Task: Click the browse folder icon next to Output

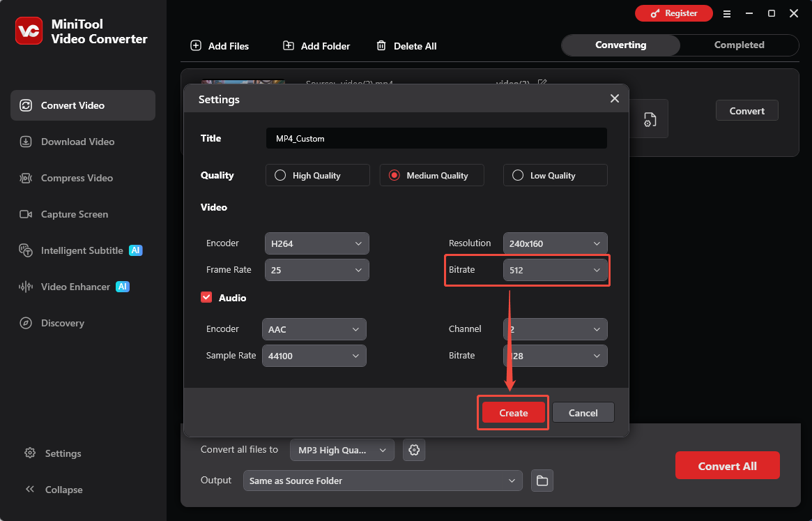Action: tap(542, 481)
